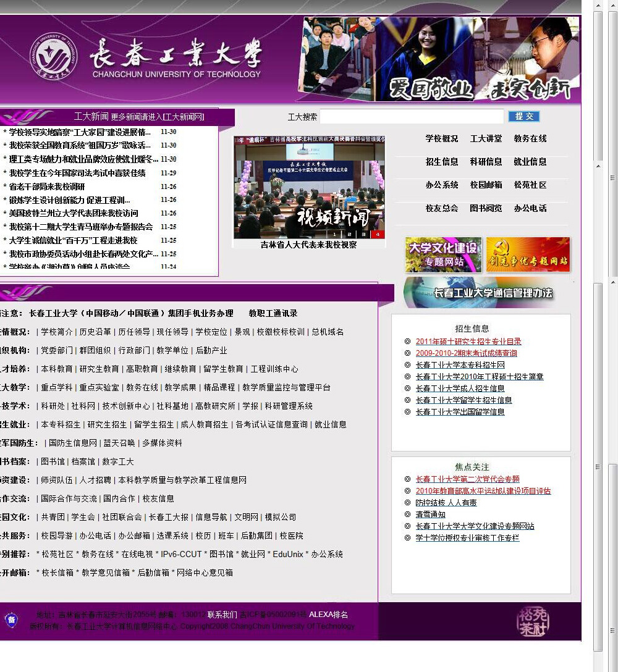Open the 创先争优专题网站 red banner

click(528, 254)
